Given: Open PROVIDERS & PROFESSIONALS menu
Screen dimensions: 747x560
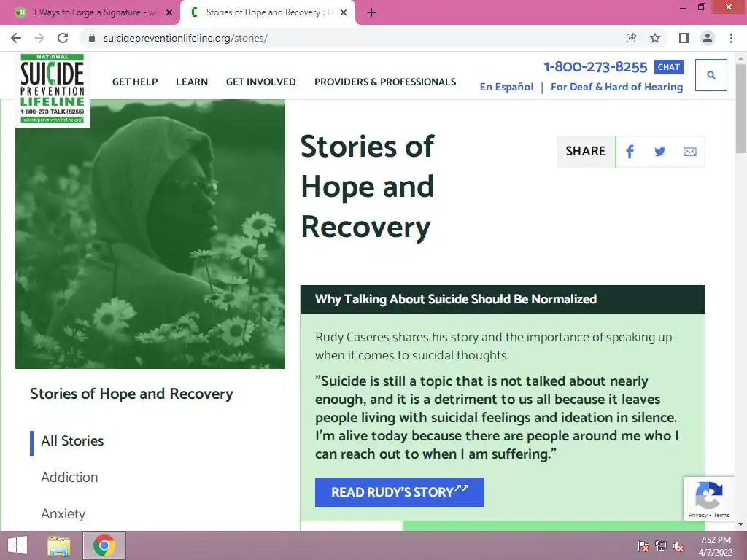Looking at the screenshot, I should coord(385,82).
